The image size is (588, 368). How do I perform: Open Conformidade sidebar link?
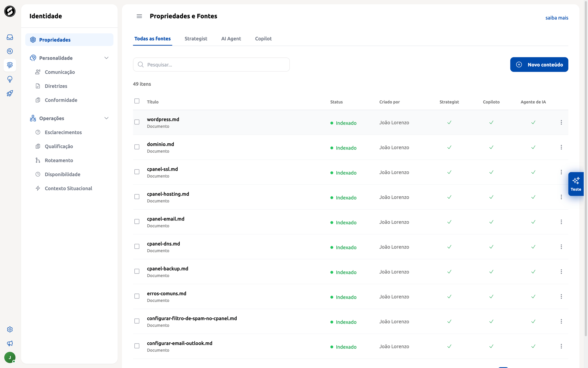click(x=61, y=100)
